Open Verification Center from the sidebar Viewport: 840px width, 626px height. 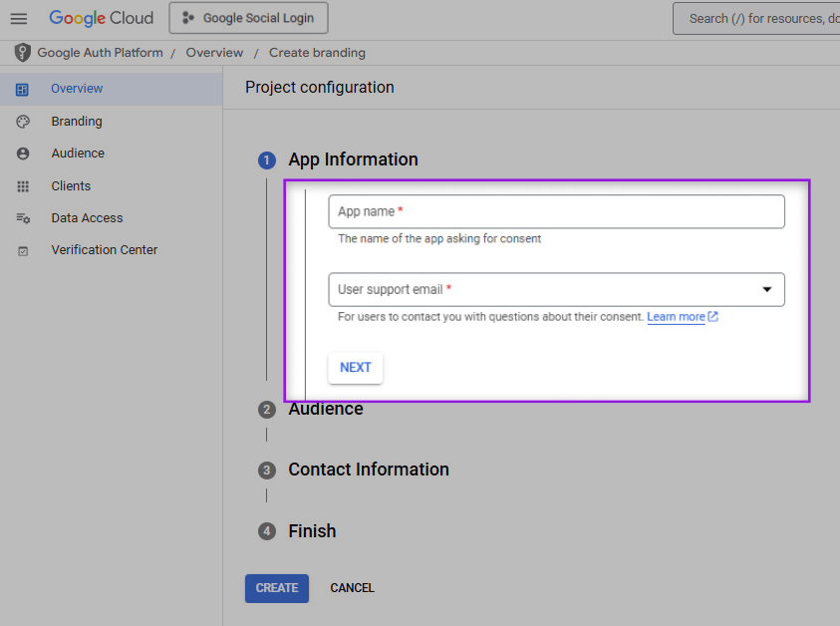[105, 250]
